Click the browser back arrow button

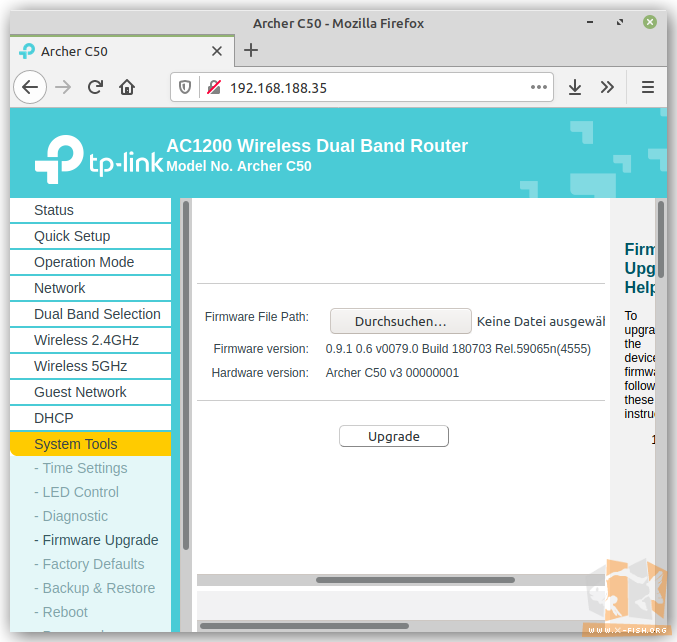point(30,87)
